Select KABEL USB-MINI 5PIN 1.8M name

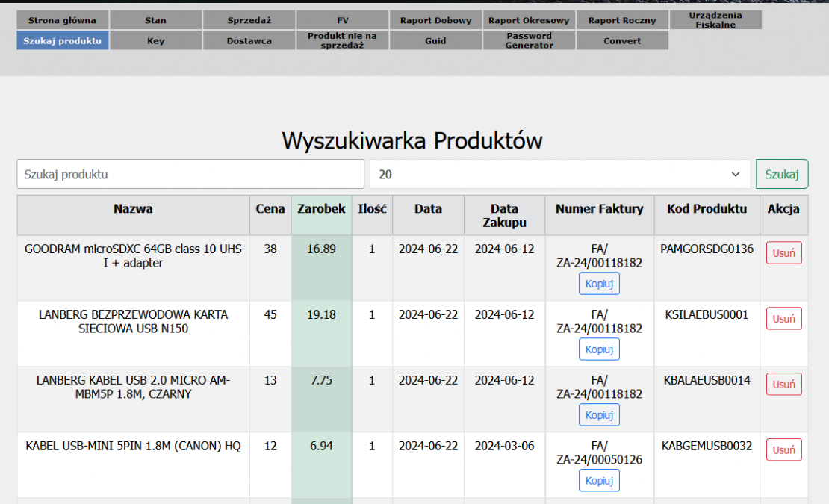[x=133, y=446]
